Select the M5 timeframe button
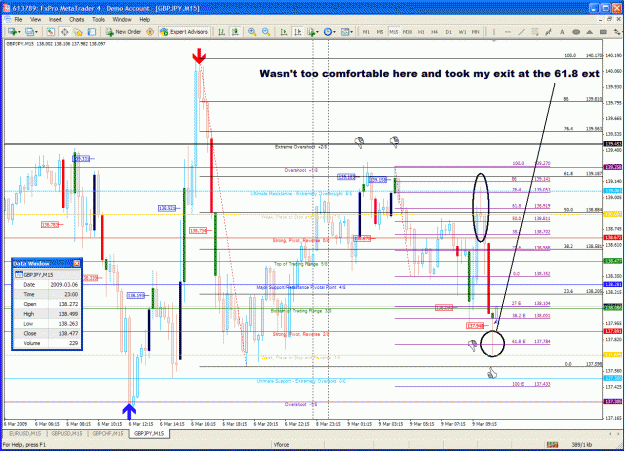Image resolution: width=625 pixels, height=451 pixels. [x=380, y=32]
